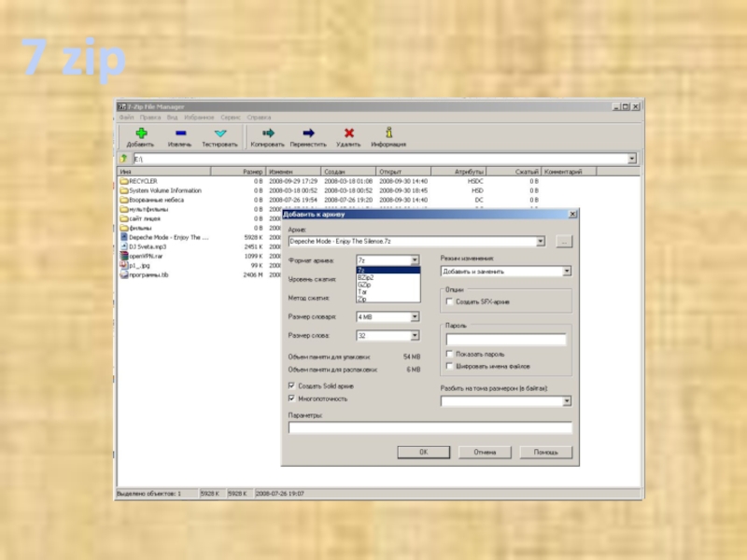The width and height of the screenshot is (747, 560).
Task: Click the Копировать (Copy) arrow icon
Action: (x=268, y=133)
